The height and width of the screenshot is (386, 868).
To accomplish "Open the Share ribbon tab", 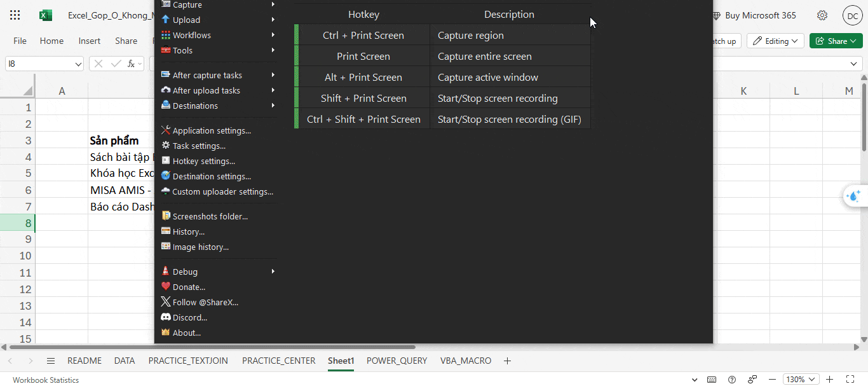I will point(126,41).
